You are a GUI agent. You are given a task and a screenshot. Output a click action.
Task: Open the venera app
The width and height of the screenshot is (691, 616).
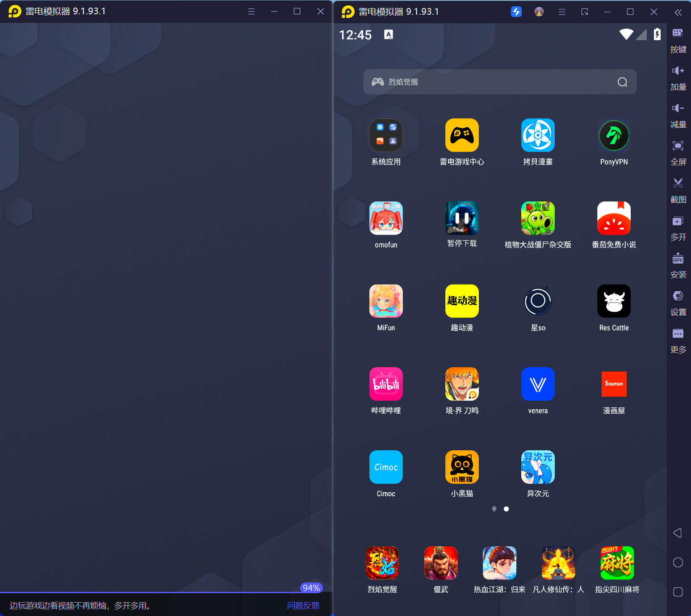(538, 384)
